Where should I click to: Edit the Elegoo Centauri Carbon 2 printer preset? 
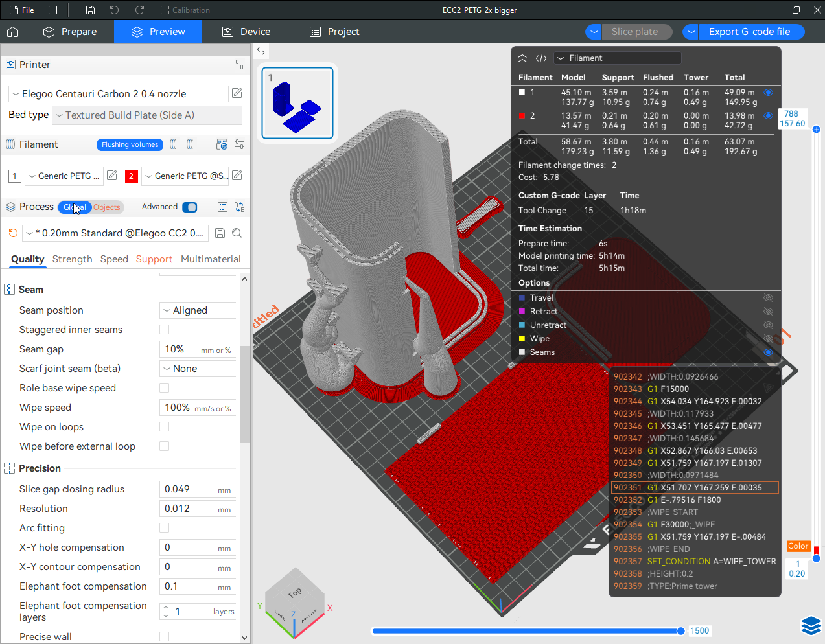[x=237, y=93]
